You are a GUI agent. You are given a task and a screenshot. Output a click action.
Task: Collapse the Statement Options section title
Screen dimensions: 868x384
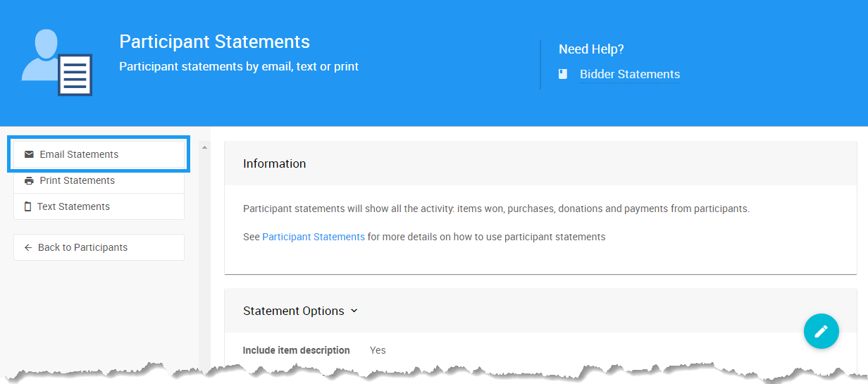tap(293, 311)
